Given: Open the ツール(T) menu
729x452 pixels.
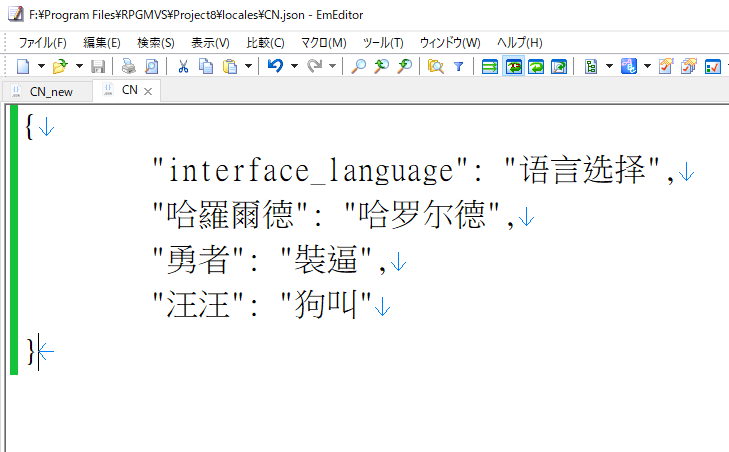Looking at the screenshot, I should (383, 43).
